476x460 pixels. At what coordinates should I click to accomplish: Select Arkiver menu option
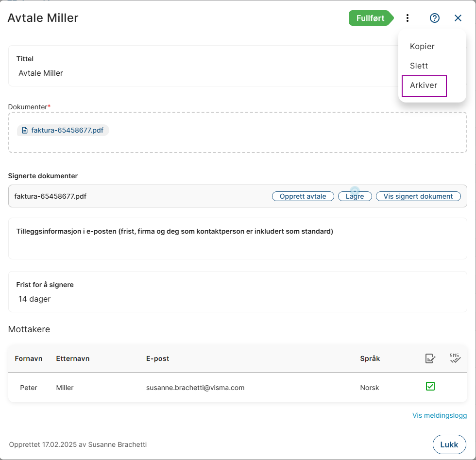424,85
